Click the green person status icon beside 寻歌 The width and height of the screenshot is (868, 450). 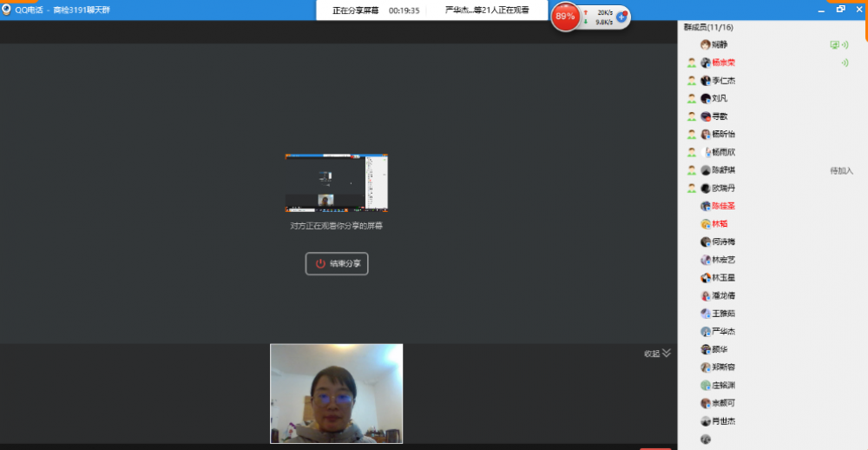692,116
